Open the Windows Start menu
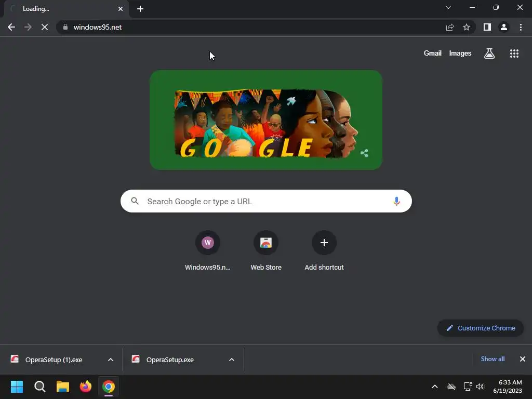The image size is (532, 399). pos(17,387)
